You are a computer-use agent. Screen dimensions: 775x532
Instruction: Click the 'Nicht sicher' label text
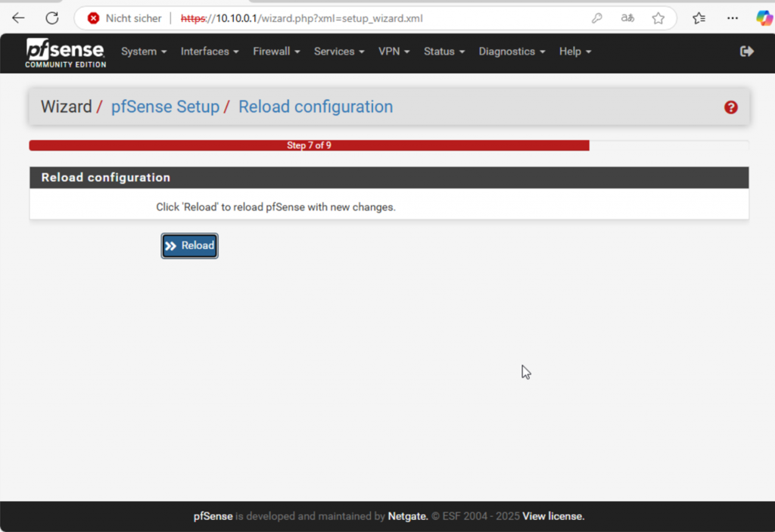coord(133,18)
